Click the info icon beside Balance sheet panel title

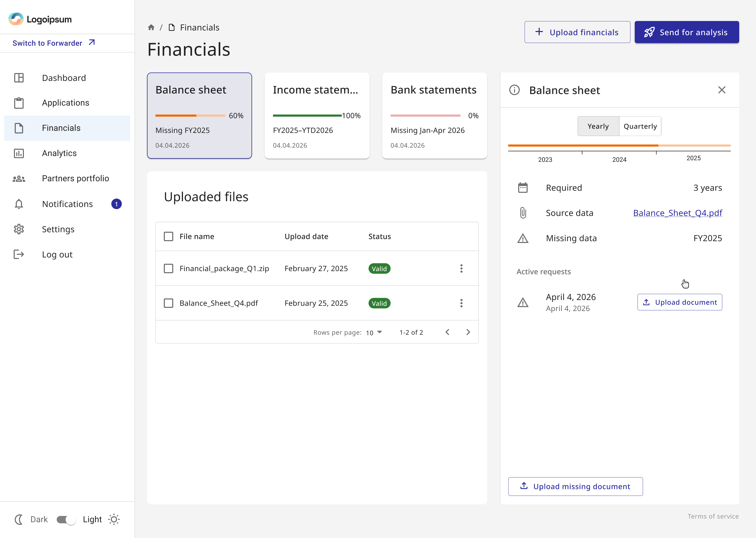coord(514,90)
